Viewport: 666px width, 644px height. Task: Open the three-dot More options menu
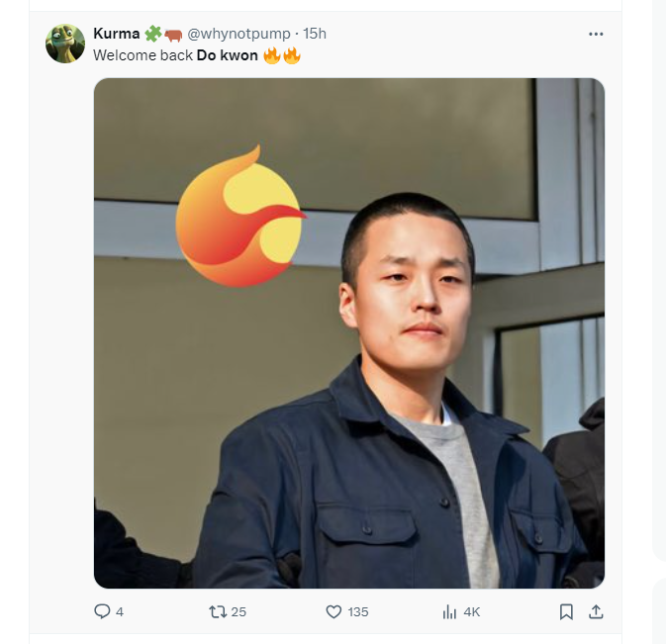tap(596, 34)
